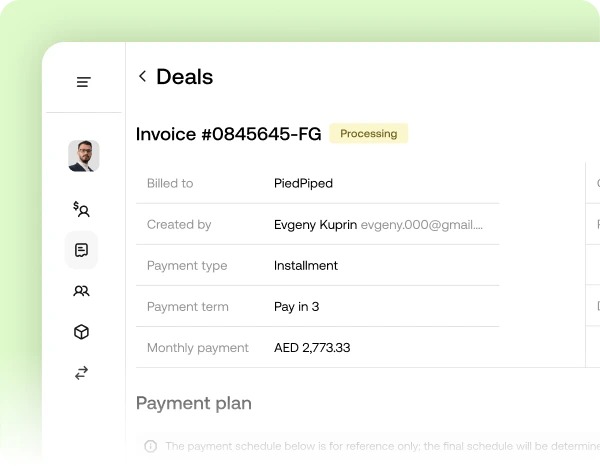Screen dimensions: 600x466
Task: Click the evgeny.000@gmail email address
Action: pyautogui.click(x=422, y=225)
